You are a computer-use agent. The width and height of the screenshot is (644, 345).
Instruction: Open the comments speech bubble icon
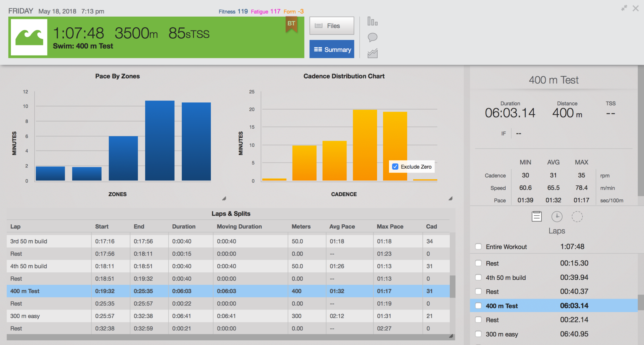point(372,37)
